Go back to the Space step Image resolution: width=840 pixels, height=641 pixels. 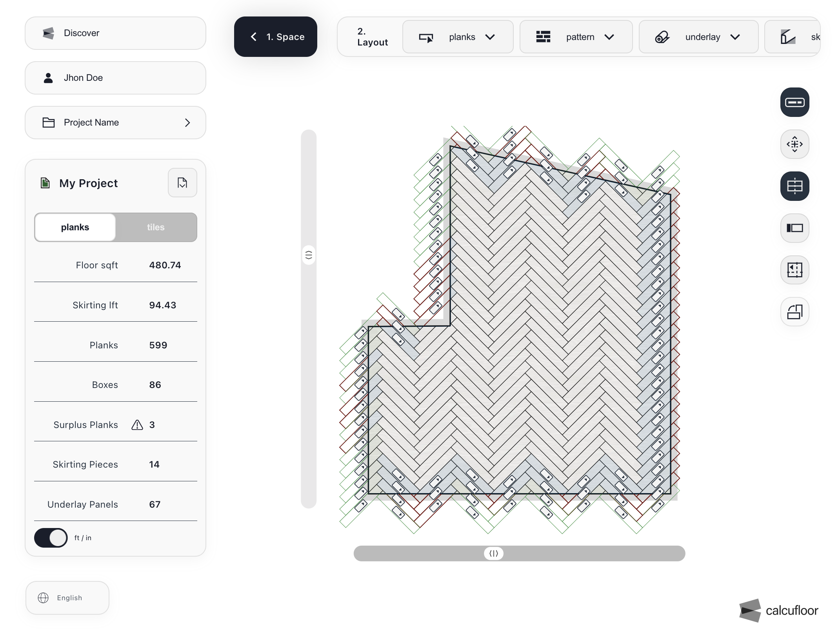(x=275, y=36)
